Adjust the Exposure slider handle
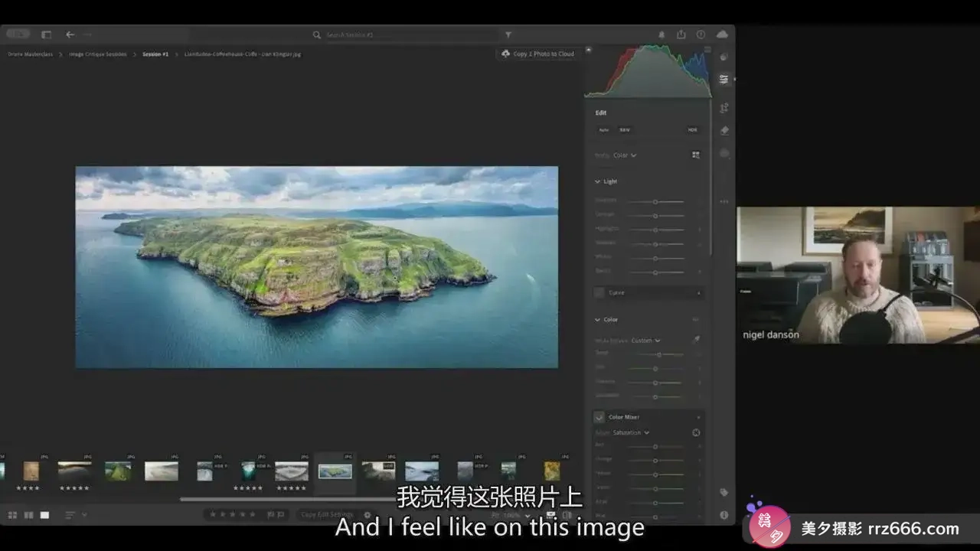The image size is (980, 551). pos(655,201)
